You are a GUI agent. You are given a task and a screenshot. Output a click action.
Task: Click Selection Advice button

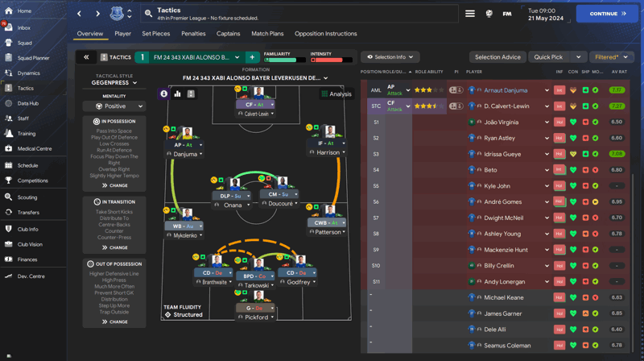[x=497, y=57]
